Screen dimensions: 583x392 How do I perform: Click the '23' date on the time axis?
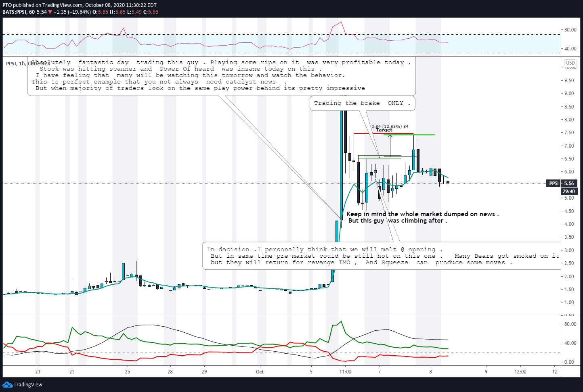point(72,372)
